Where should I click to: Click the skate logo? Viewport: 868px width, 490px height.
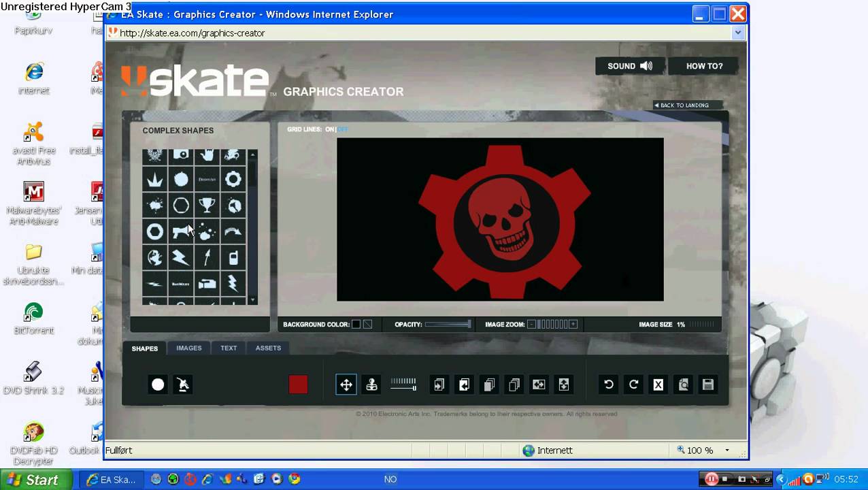pos(195,80)
